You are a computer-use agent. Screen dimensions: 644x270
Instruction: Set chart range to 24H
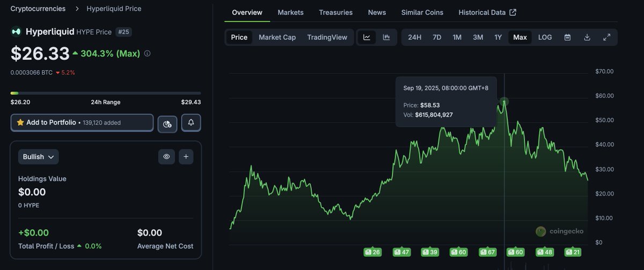[x=415, y=37]
